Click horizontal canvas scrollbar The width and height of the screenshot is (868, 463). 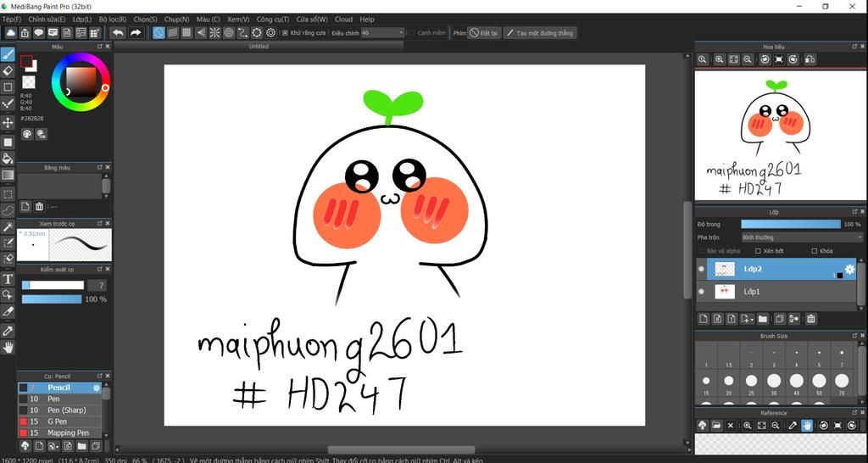pos(401,449)
